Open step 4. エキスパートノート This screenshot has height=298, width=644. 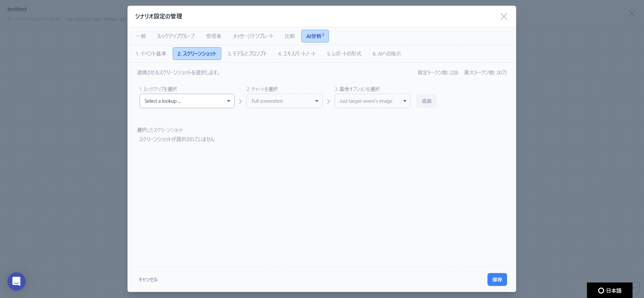pyautogui.click(x=297, y=54)
